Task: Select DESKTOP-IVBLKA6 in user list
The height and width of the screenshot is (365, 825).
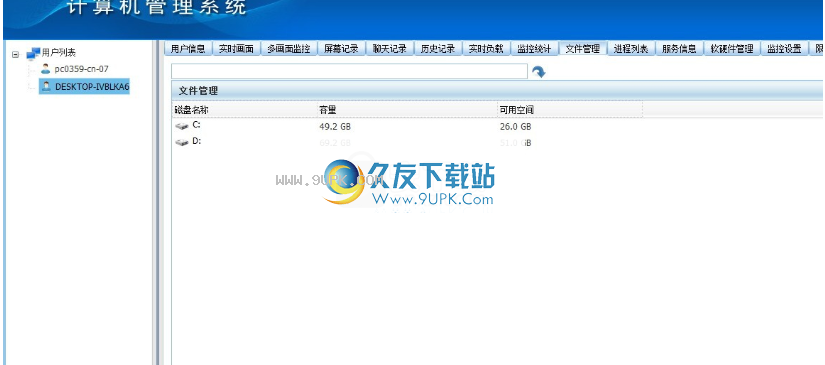Action: coord(92,87)
